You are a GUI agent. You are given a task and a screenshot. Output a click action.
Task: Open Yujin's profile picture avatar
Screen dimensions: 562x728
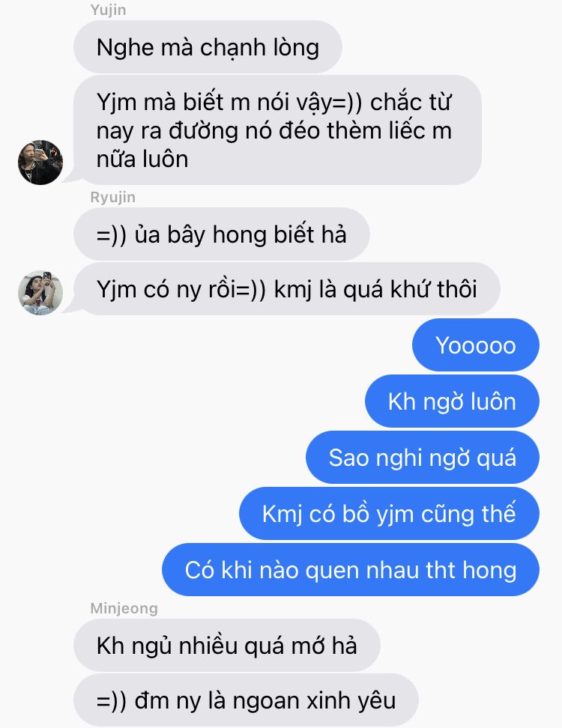[x=40, y=163]
